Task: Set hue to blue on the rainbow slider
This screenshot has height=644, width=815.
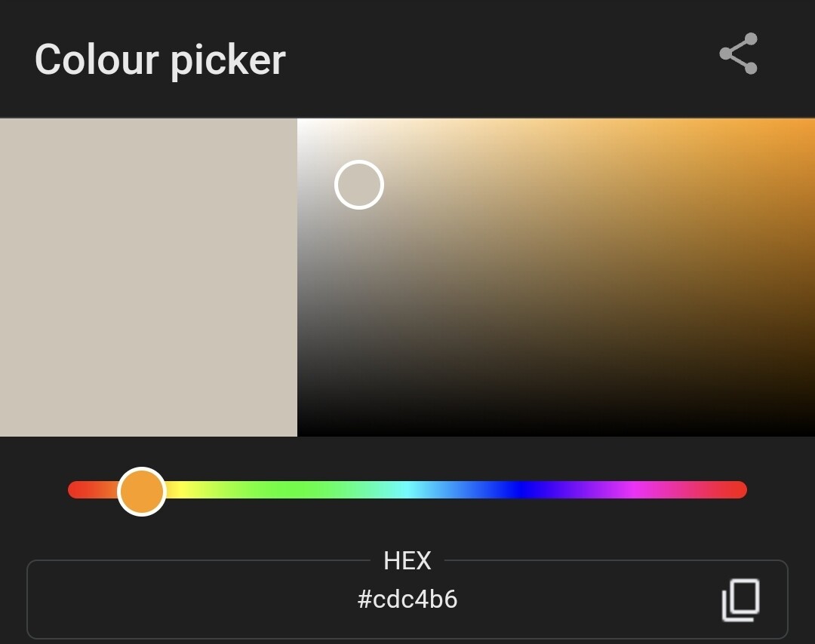Action: tap(521, 490)
